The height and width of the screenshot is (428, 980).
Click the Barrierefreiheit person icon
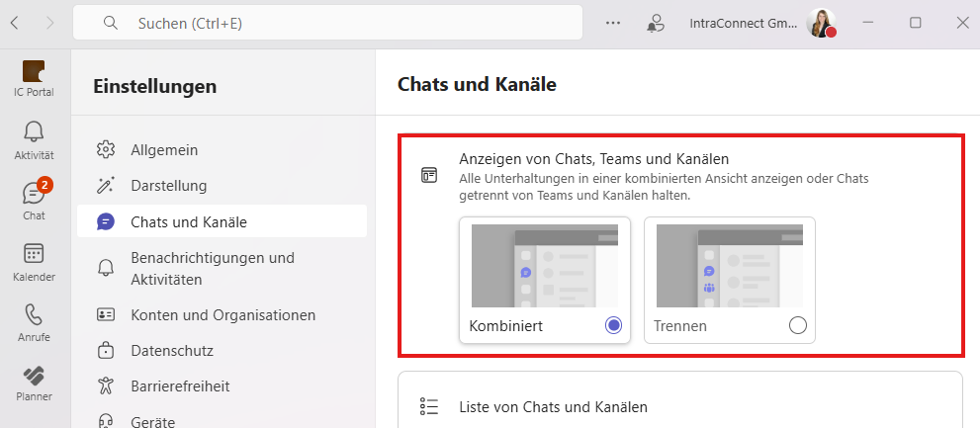click(x=106, y=386)
